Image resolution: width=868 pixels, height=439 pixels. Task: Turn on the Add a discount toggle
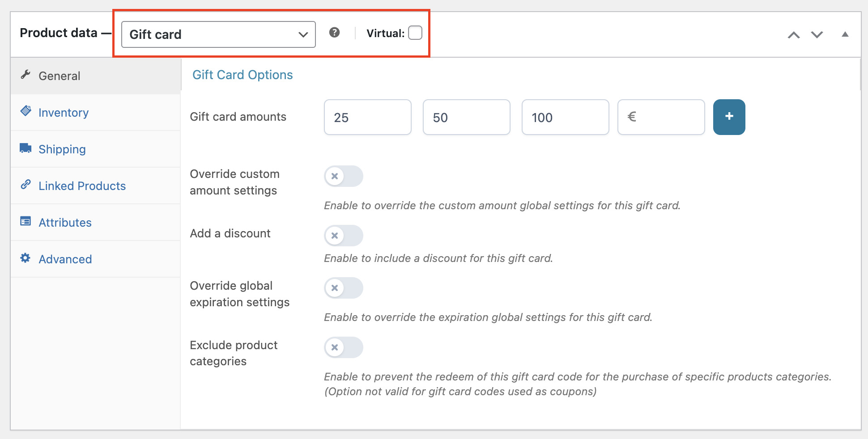coord(344,236)
